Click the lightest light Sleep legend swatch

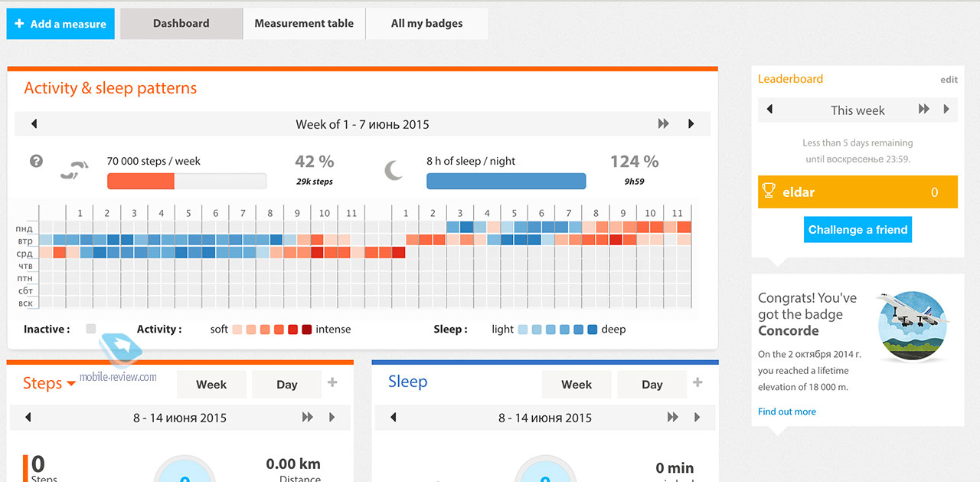(x=523, y=330)
